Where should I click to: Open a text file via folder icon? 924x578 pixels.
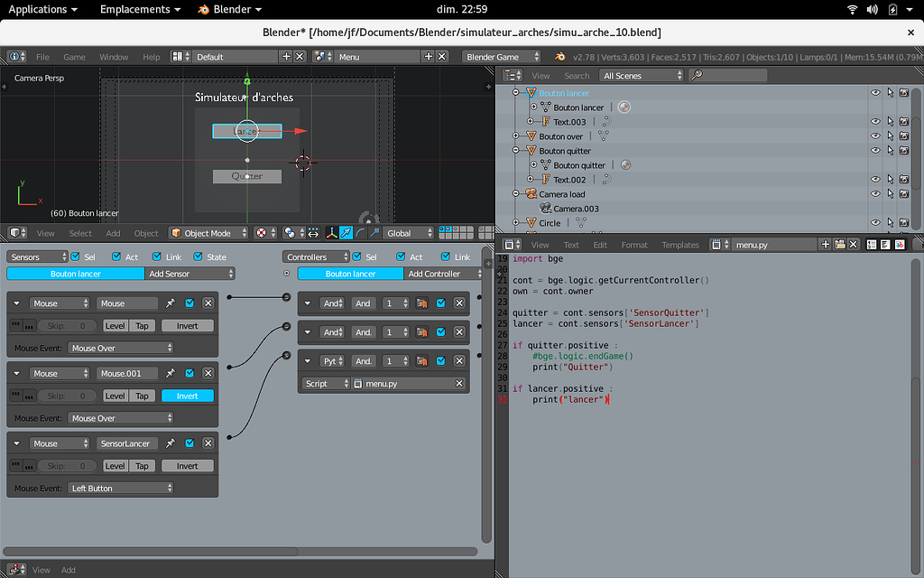click(x=840, y=245)
